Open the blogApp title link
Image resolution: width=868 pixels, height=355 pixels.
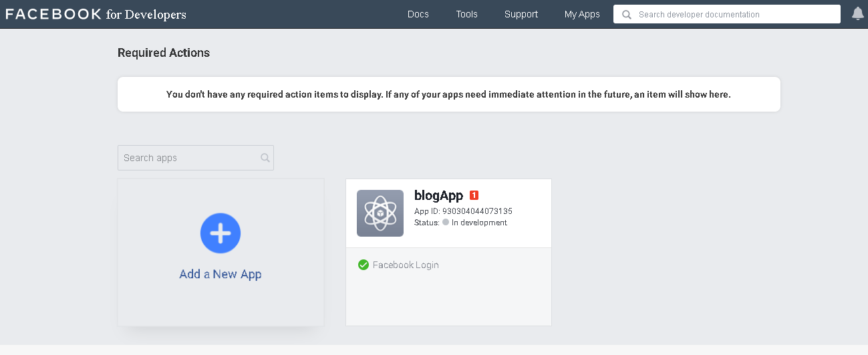click(x=438, y=195)
